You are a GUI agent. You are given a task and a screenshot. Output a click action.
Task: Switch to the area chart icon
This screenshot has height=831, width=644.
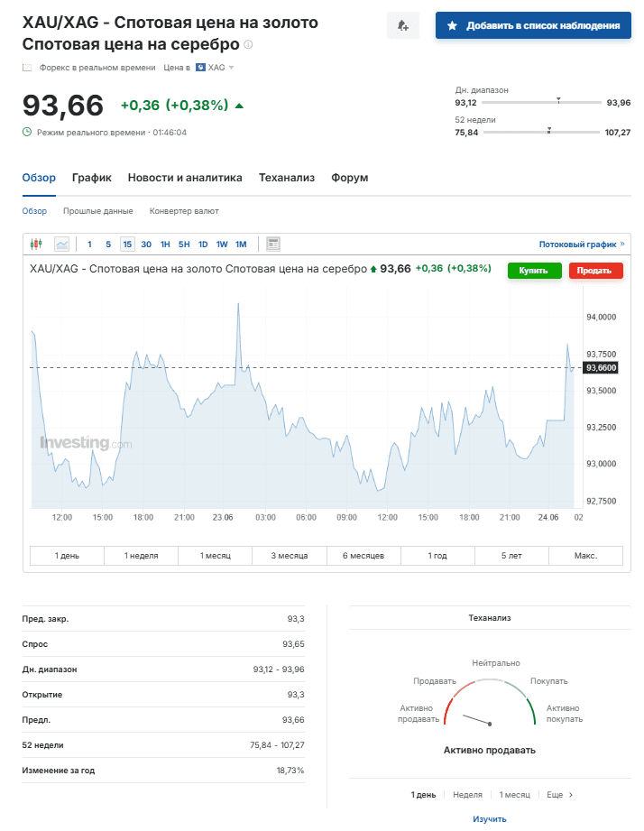(x=63, y=244)
